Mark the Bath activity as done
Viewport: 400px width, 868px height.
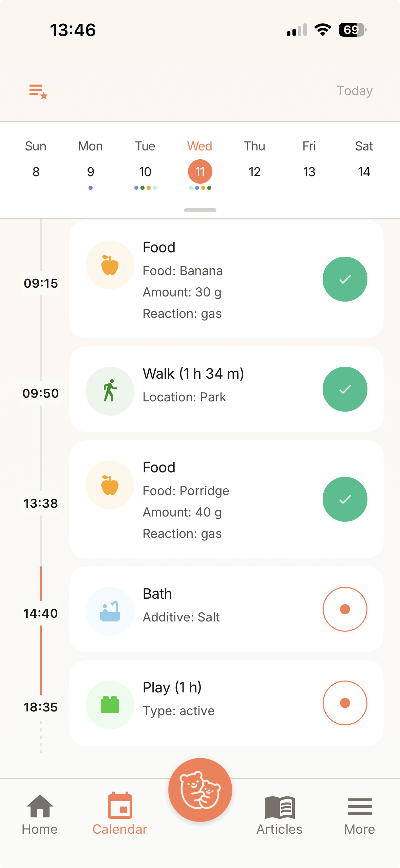[x=345, y=609]
